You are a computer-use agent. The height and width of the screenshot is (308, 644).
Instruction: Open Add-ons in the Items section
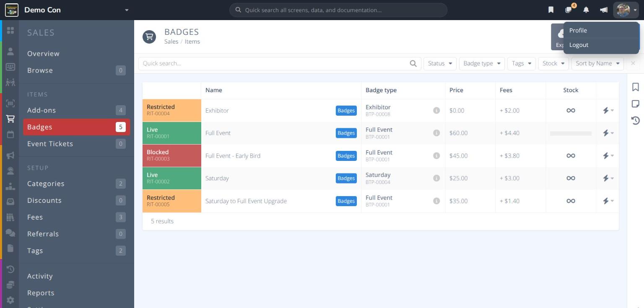pos(76,110)
